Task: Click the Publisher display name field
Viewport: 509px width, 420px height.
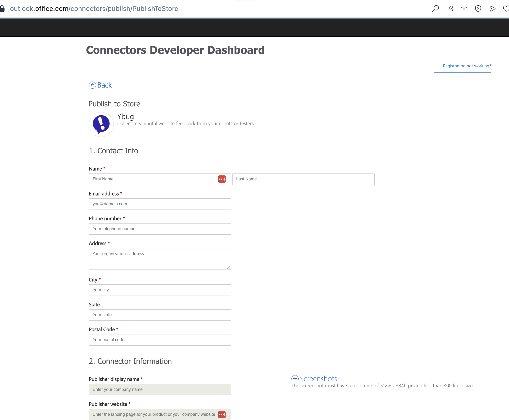Action: [x=160, y=389]
